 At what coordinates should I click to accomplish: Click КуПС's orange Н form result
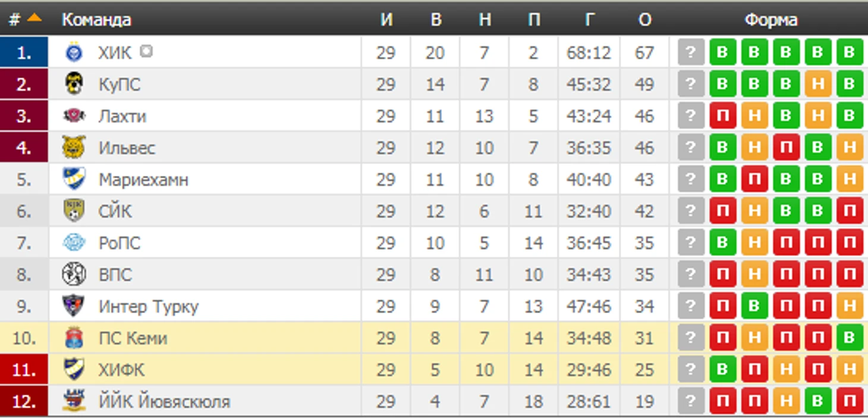click(x=818, y=84)
